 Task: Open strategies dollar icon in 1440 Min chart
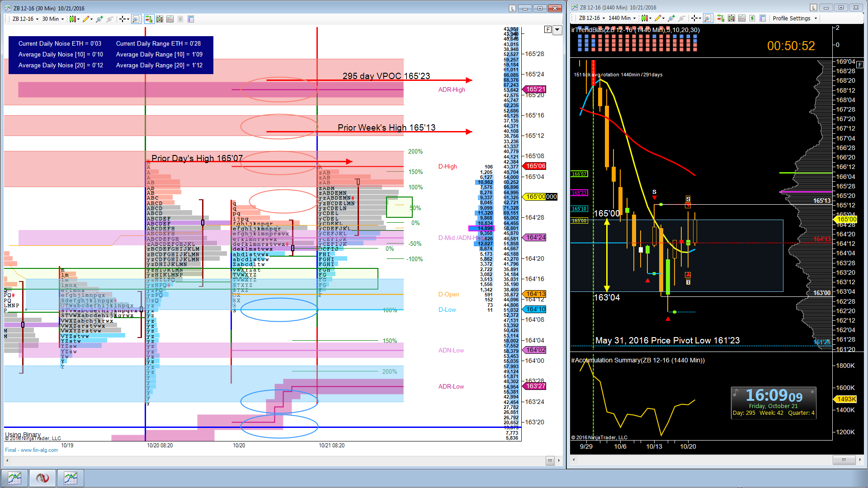[x=752, y=18]
